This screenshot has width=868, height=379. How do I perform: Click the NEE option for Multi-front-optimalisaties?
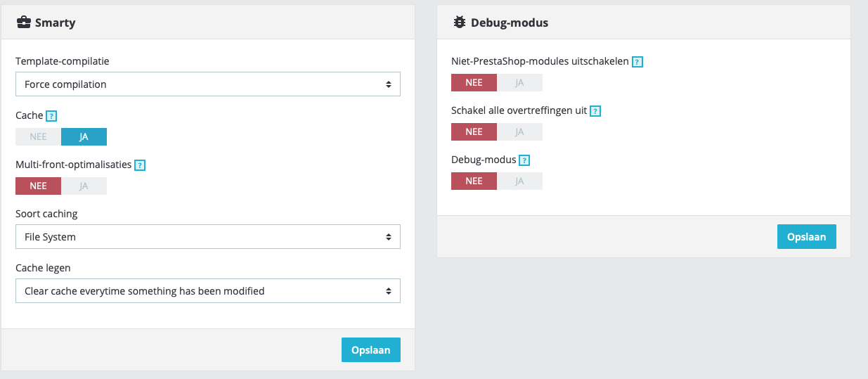pos(39,186)
